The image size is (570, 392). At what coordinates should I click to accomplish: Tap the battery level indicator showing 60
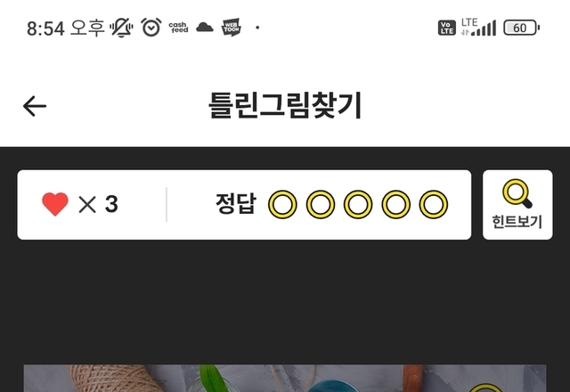(x=521, y=28)
